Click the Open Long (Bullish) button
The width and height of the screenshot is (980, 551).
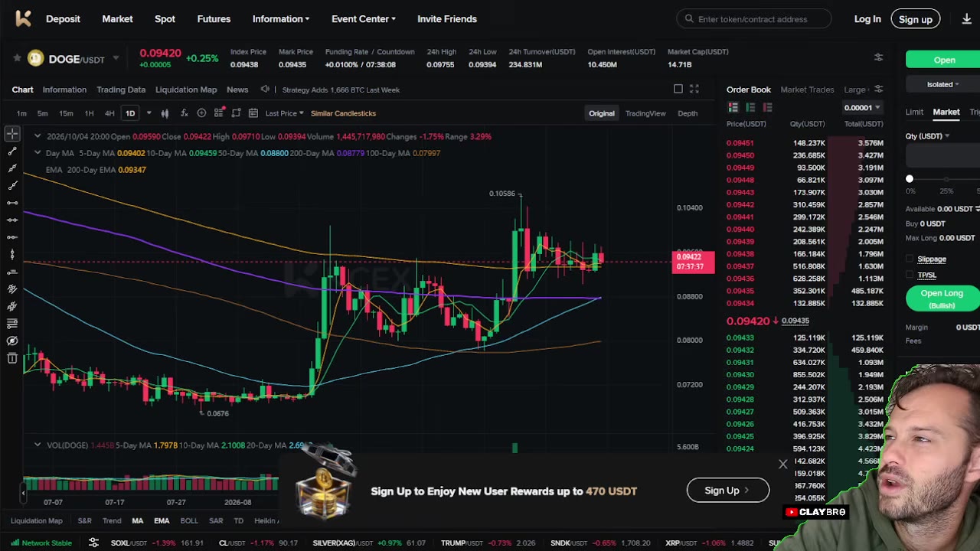[942, 298]
